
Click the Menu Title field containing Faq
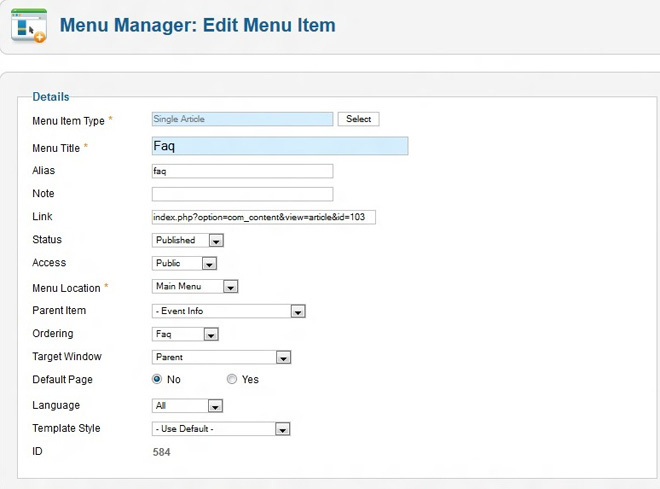coord(279,146)
